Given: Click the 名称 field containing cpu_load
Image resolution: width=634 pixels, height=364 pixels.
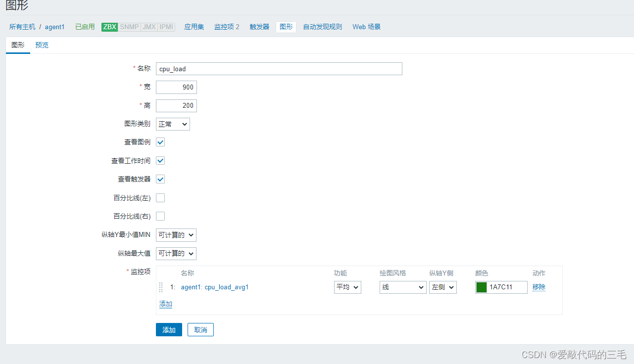Looking at the screenshot, I should 279,69.
